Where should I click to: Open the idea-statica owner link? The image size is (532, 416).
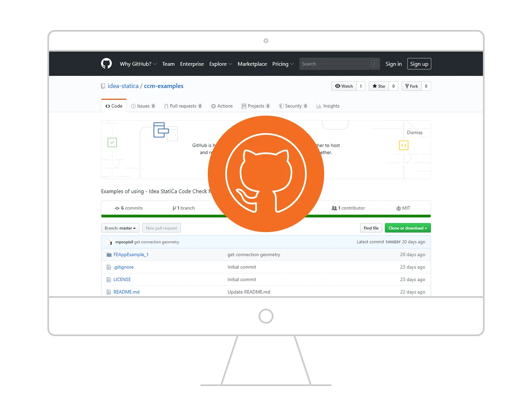[x=123, y=86]
